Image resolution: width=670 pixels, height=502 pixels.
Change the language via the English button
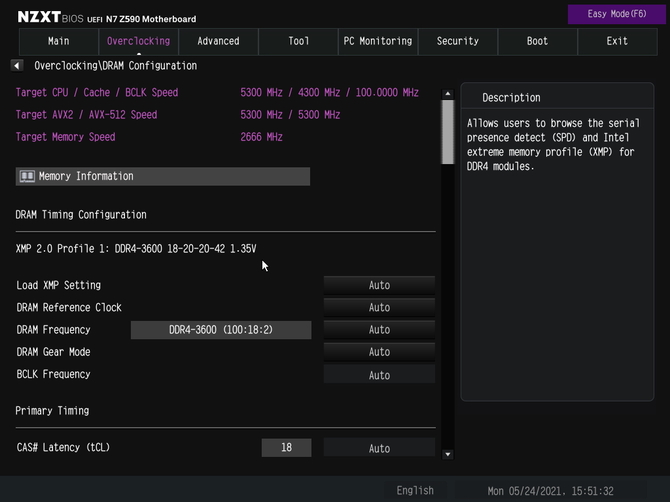point(415,490)
